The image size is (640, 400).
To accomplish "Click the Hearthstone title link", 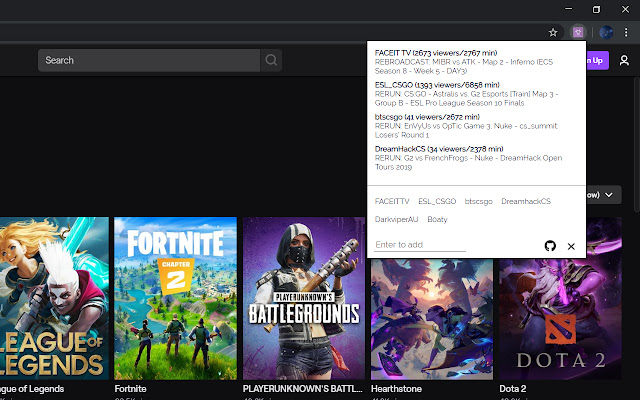I will pos(396,389).
